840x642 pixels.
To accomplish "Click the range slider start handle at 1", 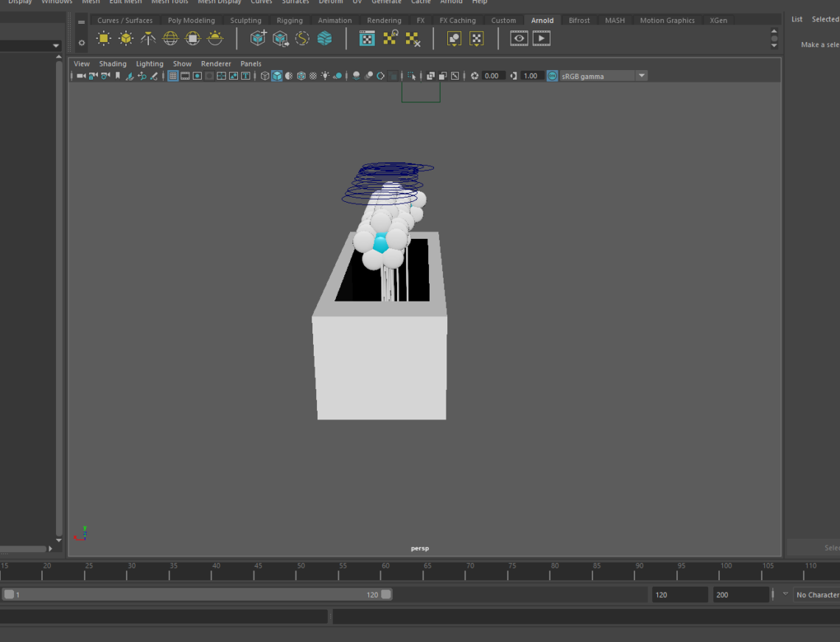I will (x=9, y=594).
